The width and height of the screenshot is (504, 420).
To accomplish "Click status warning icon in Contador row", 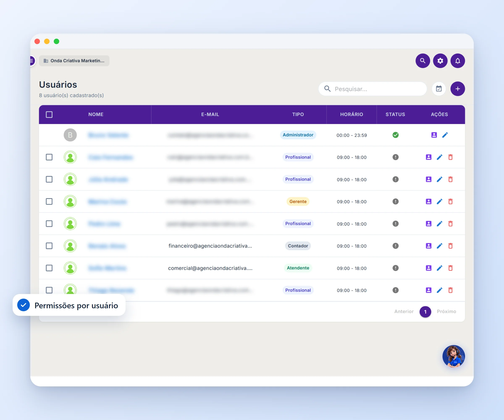I will 395,246.
